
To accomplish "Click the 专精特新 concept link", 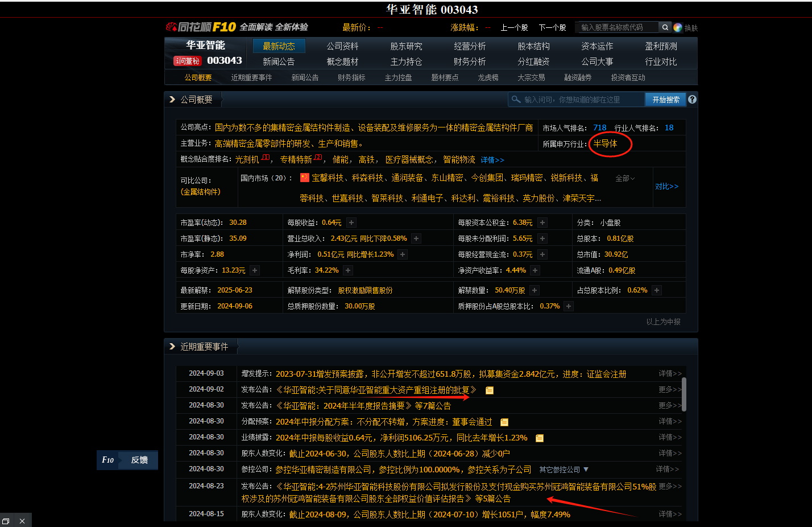I will pos(296,160).
